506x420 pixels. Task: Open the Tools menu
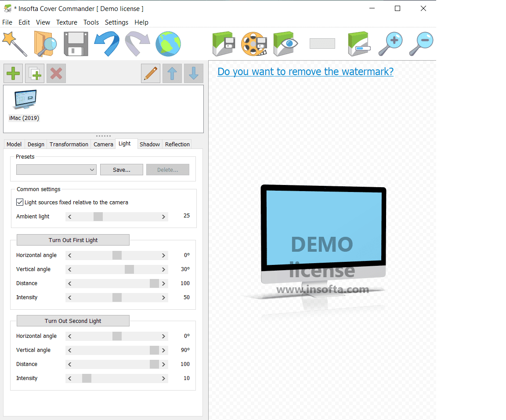tap(91, 22)
